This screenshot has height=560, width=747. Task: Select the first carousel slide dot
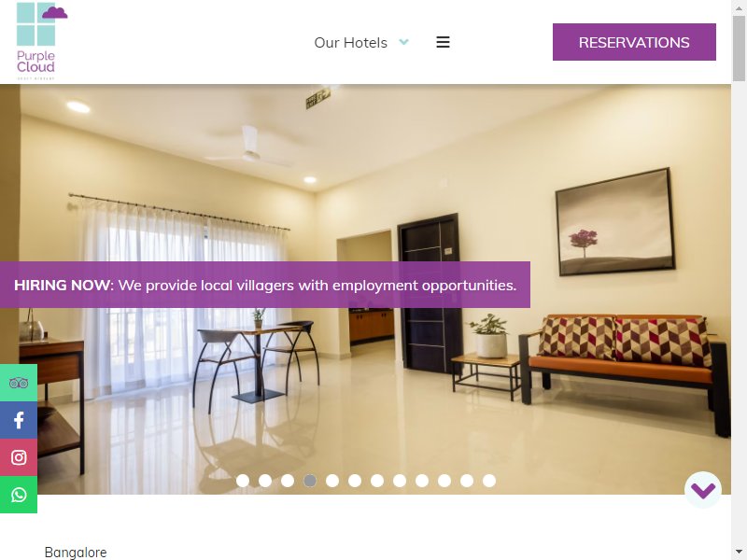(243, 481)
